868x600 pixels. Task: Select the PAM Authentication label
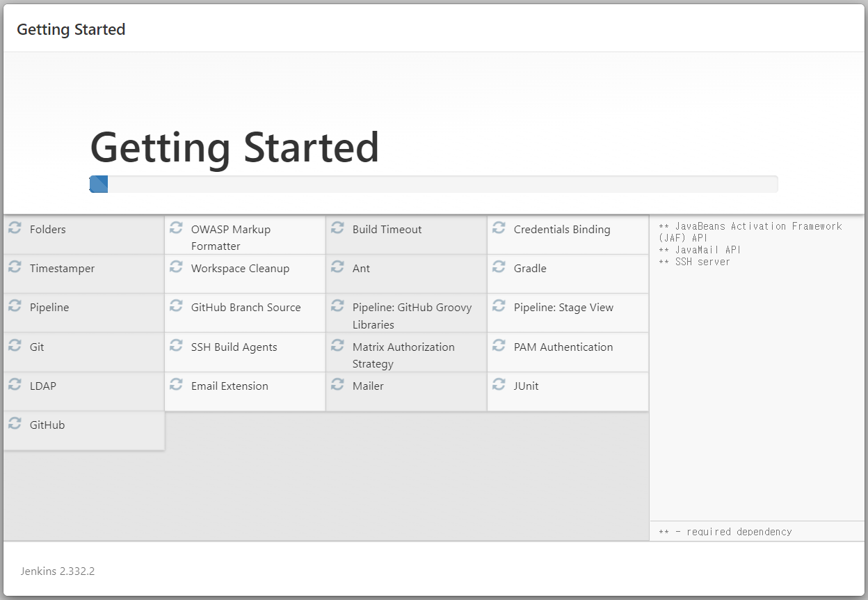point(563,347)
